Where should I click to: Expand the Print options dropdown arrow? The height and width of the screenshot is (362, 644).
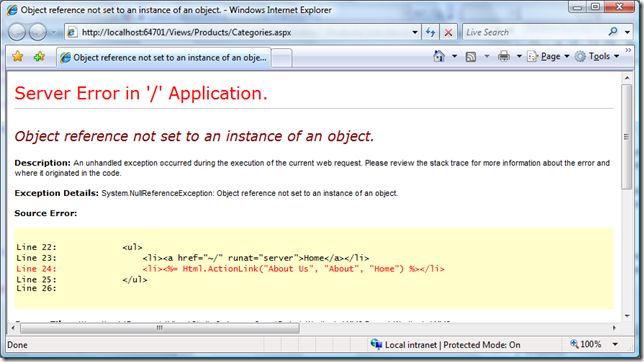[519, 56]
